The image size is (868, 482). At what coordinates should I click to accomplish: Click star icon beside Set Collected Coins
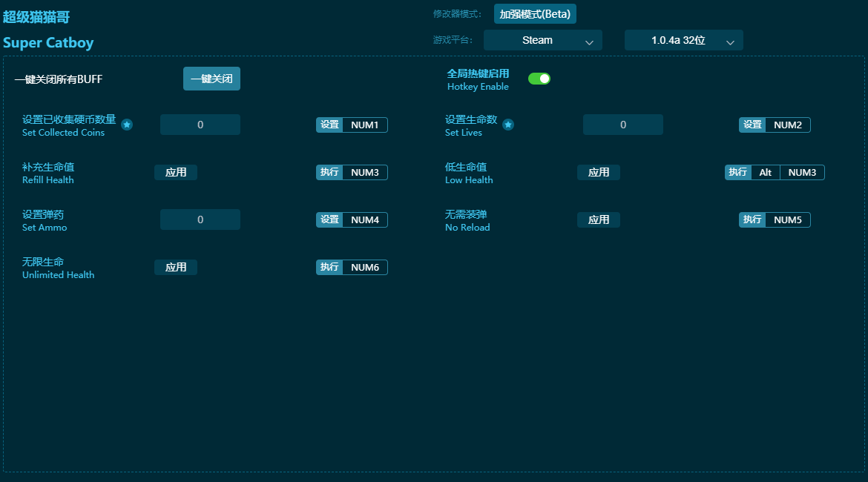point(127,125)
